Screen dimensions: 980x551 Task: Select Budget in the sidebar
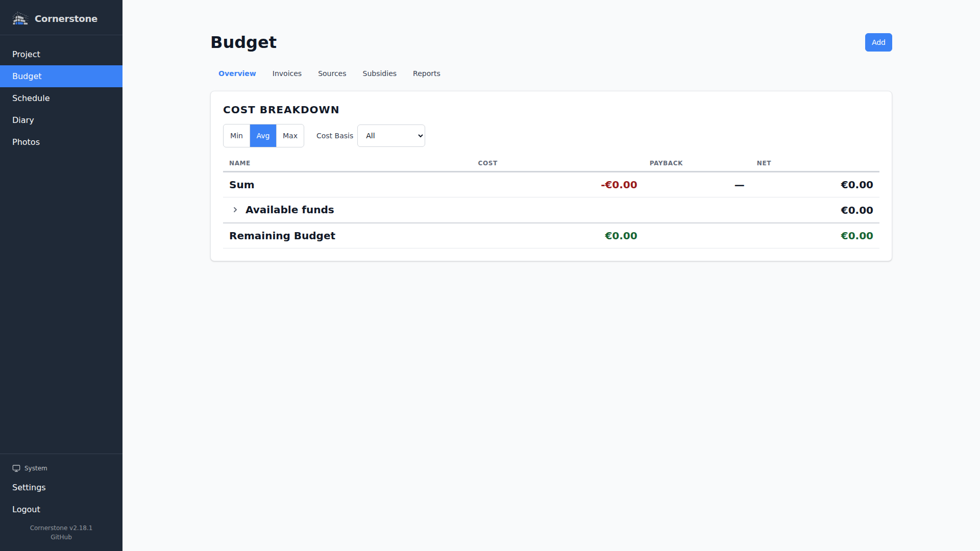tap(61, 76)
